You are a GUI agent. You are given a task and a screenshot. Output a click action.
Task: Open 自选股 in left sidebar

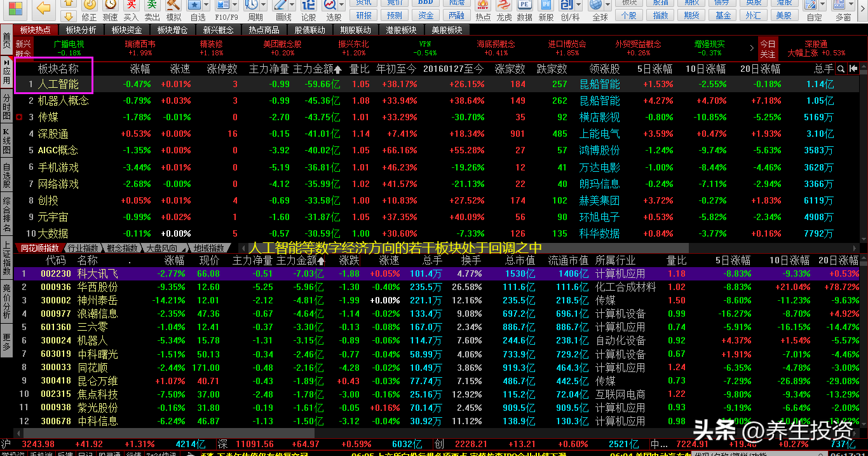point(6,176)
